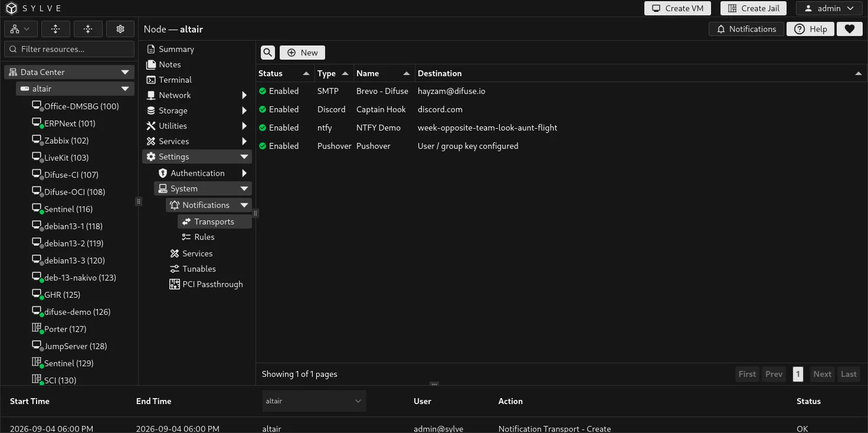
Task: Open the Notes menu item
Action: 170,64
